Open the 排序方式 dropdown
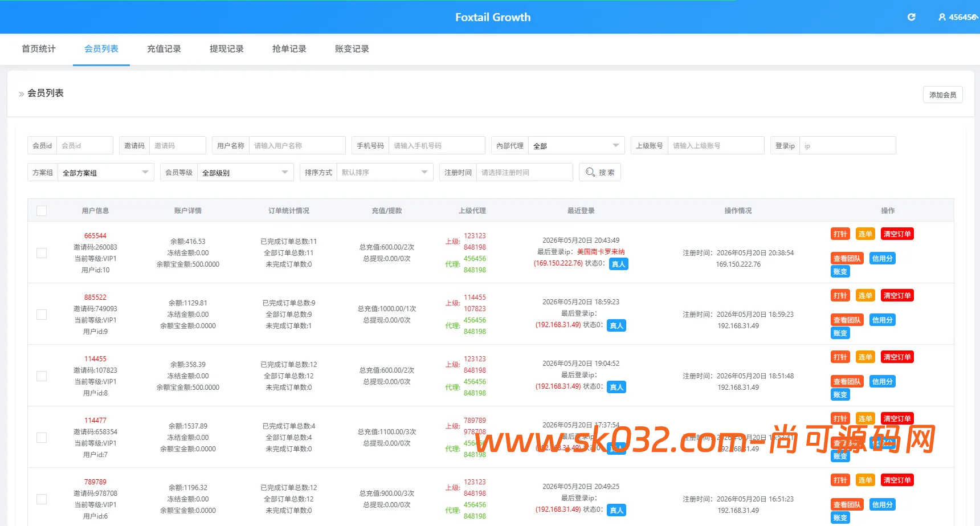This screenshot has height=526, width=980. point(385,173)
